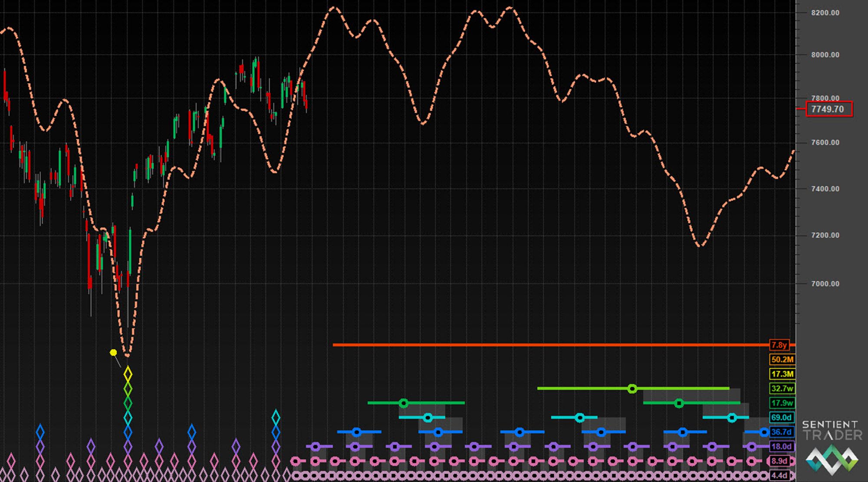Click the yellow dot marker near trough

pos(113,353)
